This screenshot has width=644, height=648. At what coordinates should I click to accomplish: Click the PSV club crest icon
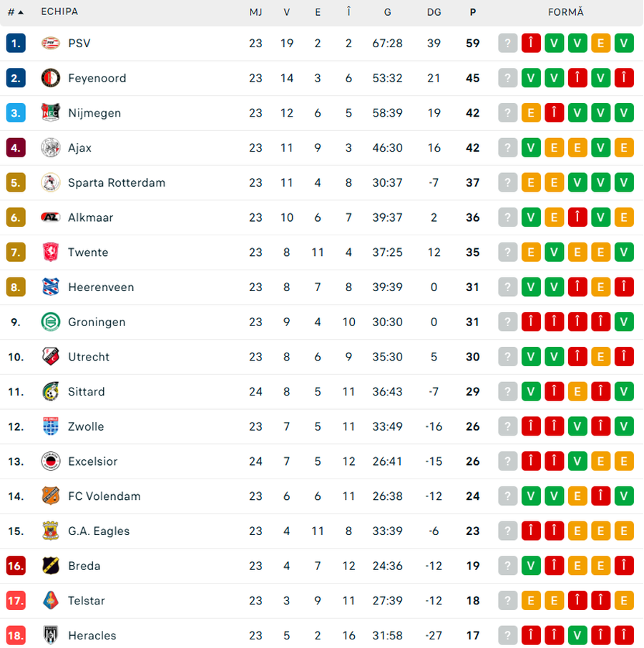click(51, 43)
